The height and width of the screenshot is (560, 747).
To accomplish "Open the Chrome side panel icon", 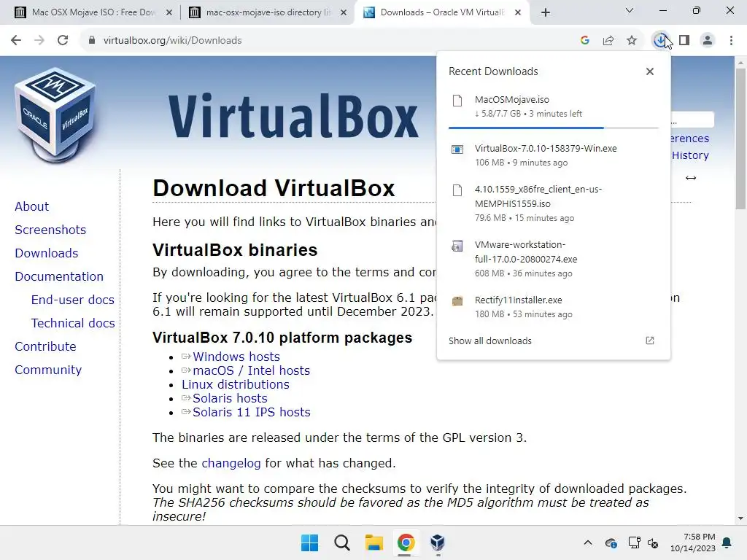I will coord(684,41).
